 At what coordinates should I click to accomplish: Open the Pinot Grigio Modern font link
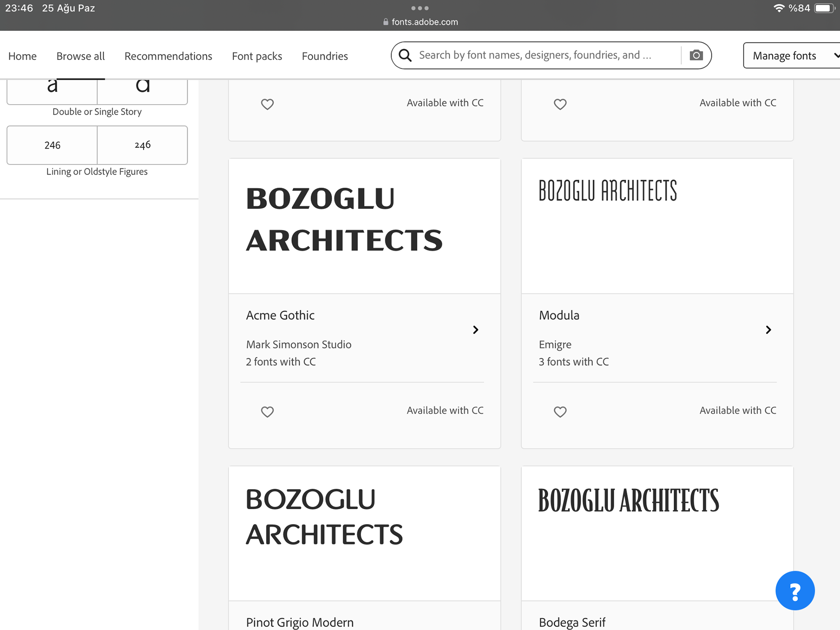point(300,622)
